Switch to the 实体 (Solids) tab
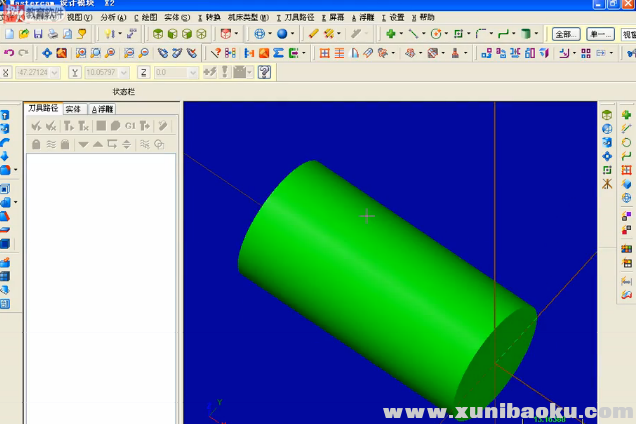This screenshot has height=424, width=636. [x=73, y=108]
